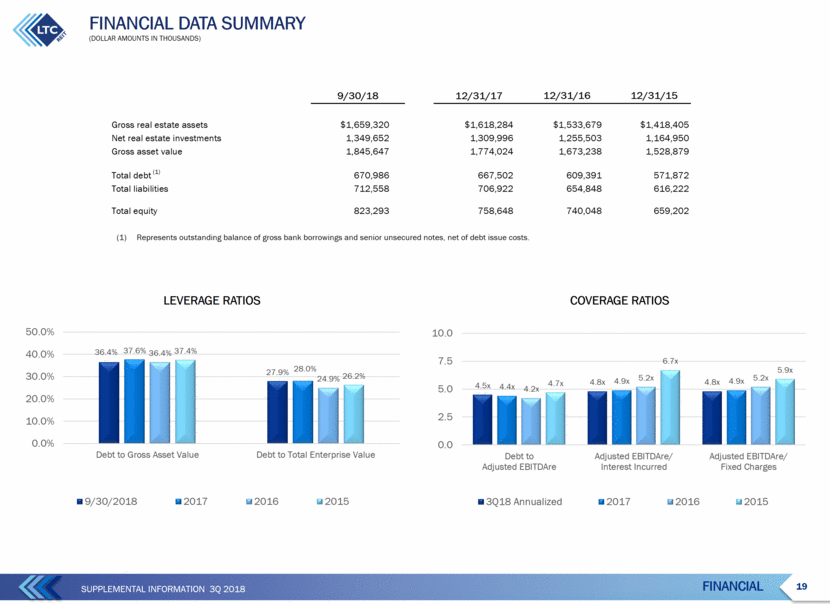Viewport: 830px width, 604px height.
Task: Select the FINANCIAL DATA SUMMARY title
Action: (x=197, y=23)
